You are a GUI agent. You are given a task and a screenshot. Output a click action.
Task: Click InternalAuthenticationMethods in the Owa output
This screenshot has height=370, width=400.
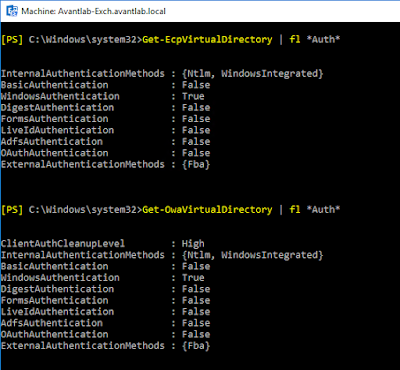tap(83, 255)
